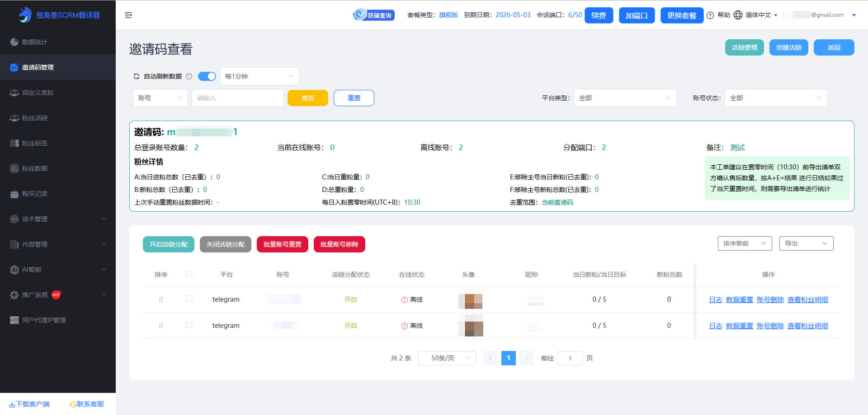Image resolution: width=868 pixels, height=415 pixels.
Task: Click the help question mark icon
Action: 710,15
